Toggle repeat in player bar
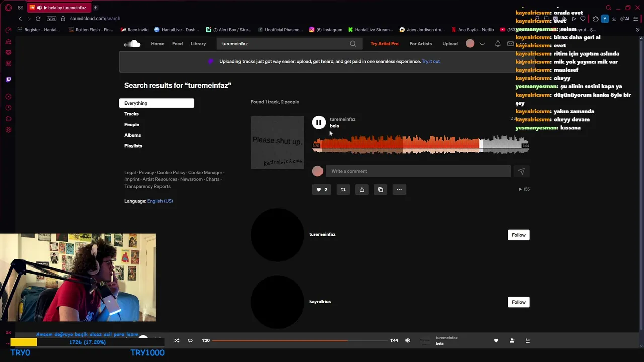Image resolution: width=644 pixels, height=362 pixels. point(190,340)
